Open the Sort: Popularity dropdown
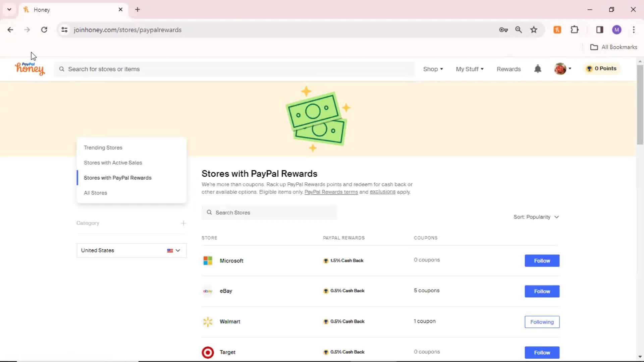Image resolution: width=644 pixels, height=362 pixels. tap(536, 217)
